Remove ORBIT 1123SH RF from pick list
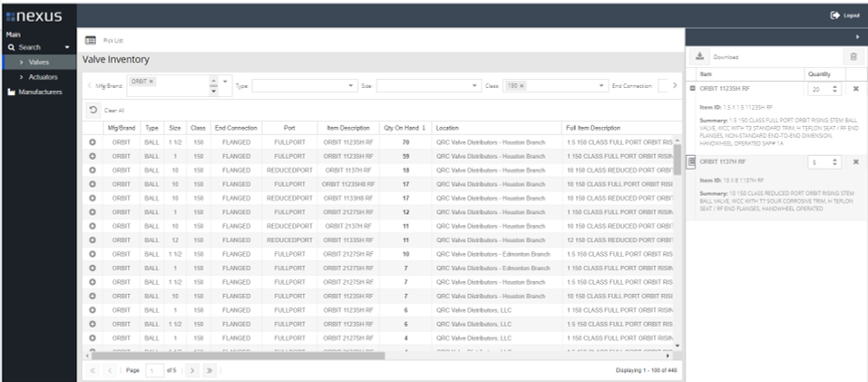868x382 pixels. click(x=855, y=89)
